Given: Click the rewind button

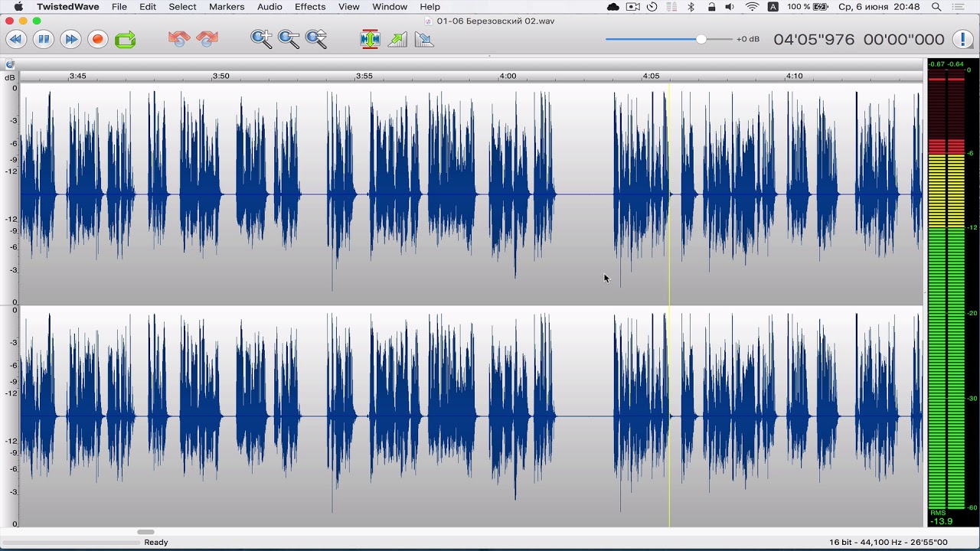Looking at the screenshot, I should 16,39.
